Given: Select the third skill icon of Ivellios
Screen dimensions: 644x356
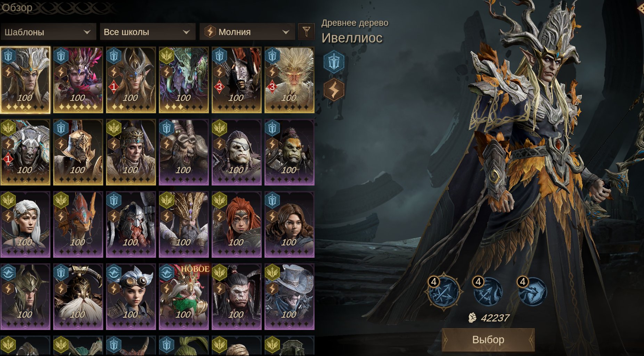Looking at the screenshot, I should tap(532, 292).
